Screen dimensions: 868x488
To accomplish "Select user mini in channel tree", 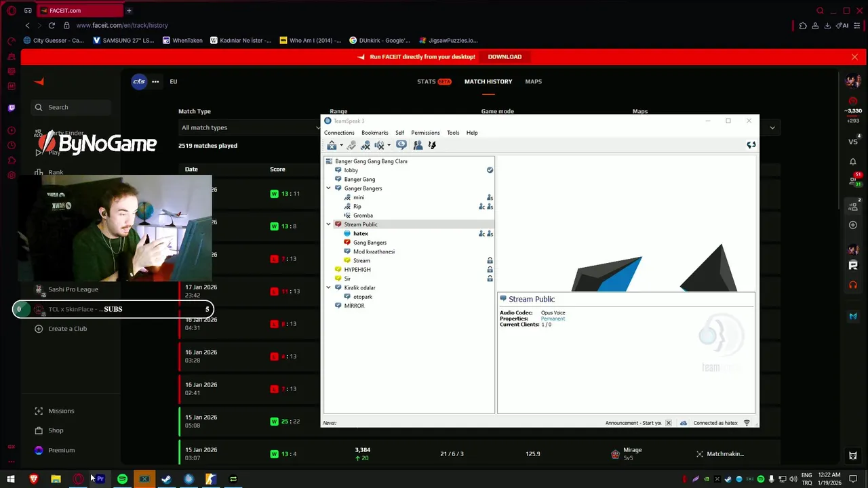I will (359, 197).
